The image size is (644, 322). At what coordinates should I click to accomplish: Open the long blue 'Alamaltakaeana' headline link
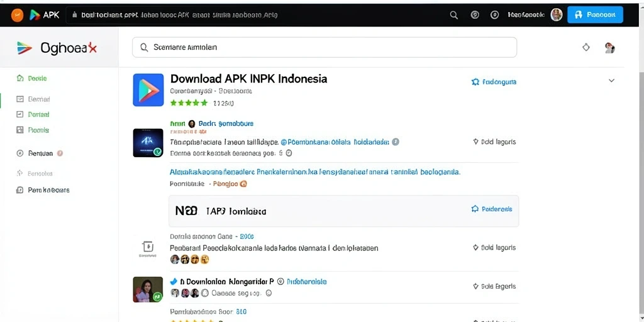point(315,172)
